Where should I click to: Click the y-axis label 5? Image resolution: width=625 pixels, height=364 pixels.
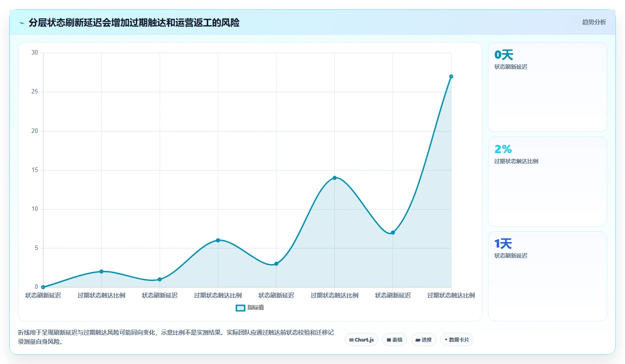click(36, 248)
